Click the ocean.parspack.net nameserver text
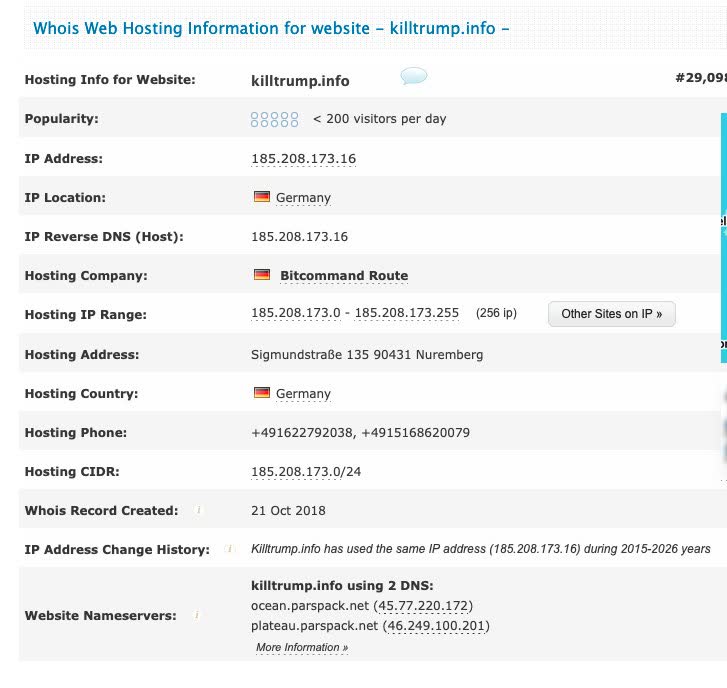The height and width of the screenshot is (688, 727). coord(310,606)
